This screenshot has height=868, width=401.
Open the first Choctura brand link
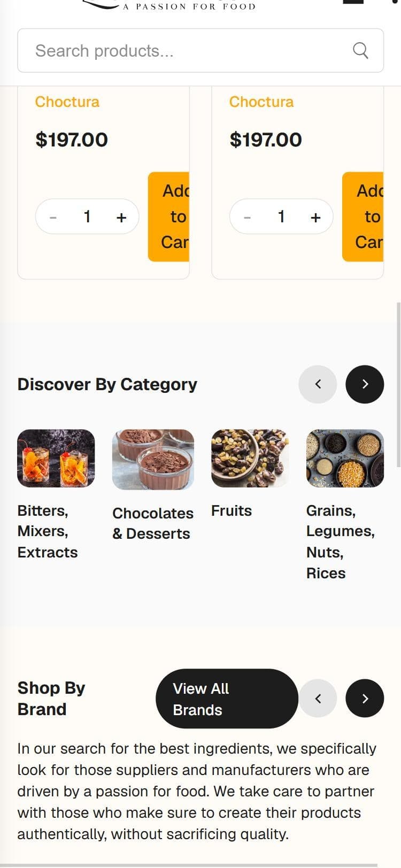67,102
